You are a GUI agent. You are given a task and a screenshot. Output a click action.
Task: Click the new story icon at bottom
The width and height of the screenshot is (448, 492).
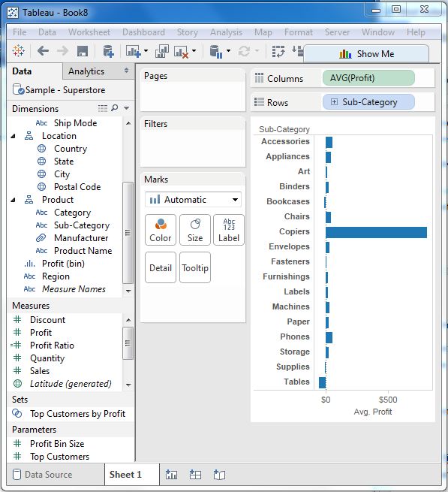(219, 475)
